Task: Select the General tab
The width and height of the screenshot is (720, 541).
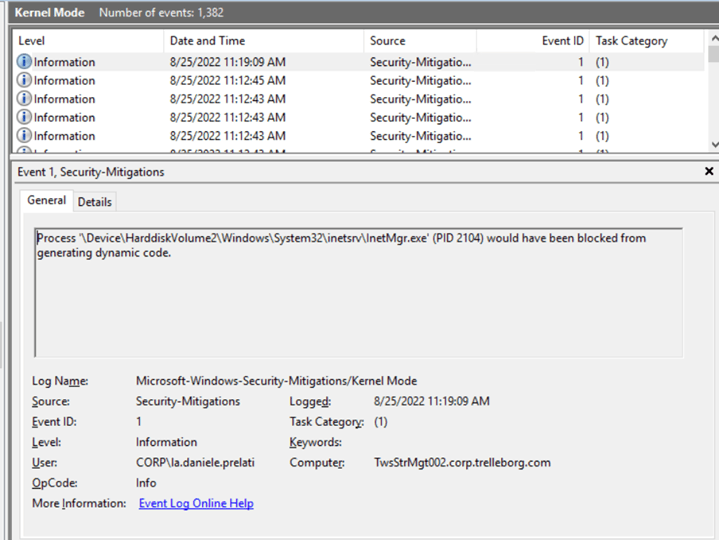Action: point(46,200)
